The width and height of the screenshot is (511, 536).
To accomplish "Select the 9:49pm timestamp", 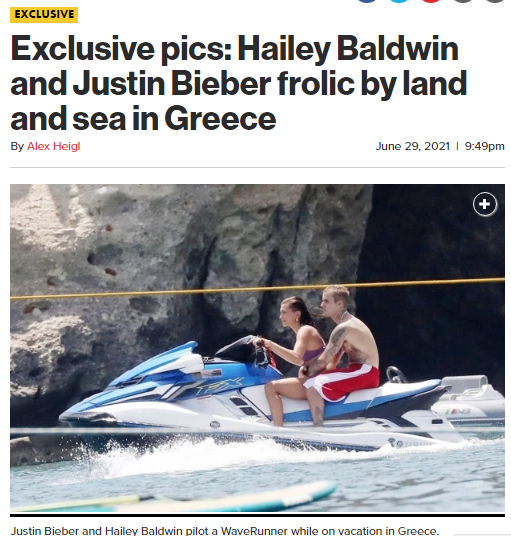I will click(x=484, y=146).
